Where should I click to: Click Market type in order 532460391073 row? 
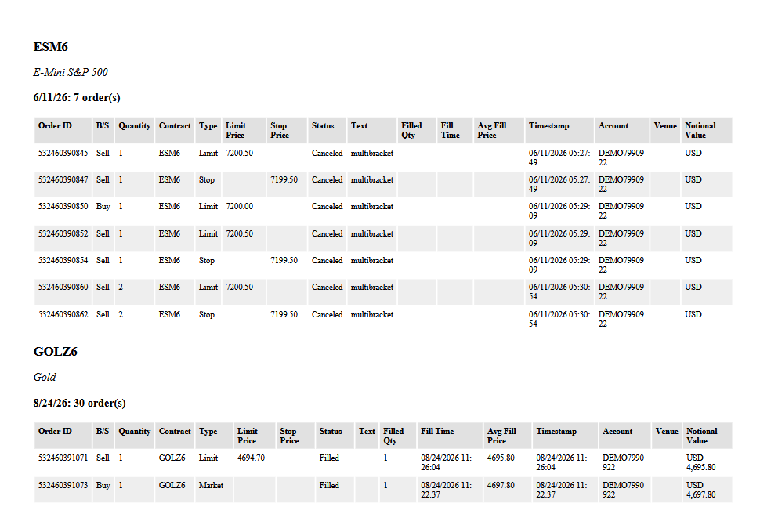(x=211, y=486)
